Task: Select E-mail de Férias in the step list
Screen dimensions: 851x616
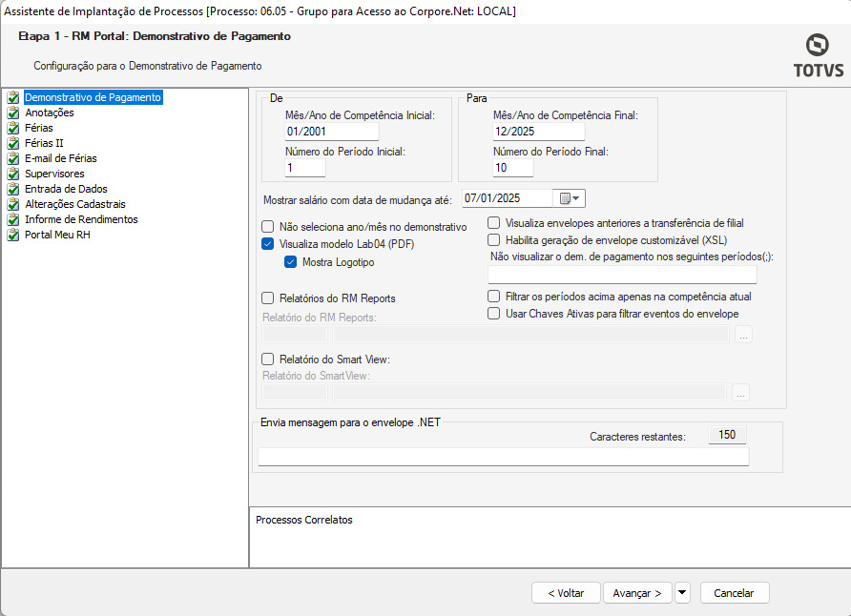Action: 61,158
